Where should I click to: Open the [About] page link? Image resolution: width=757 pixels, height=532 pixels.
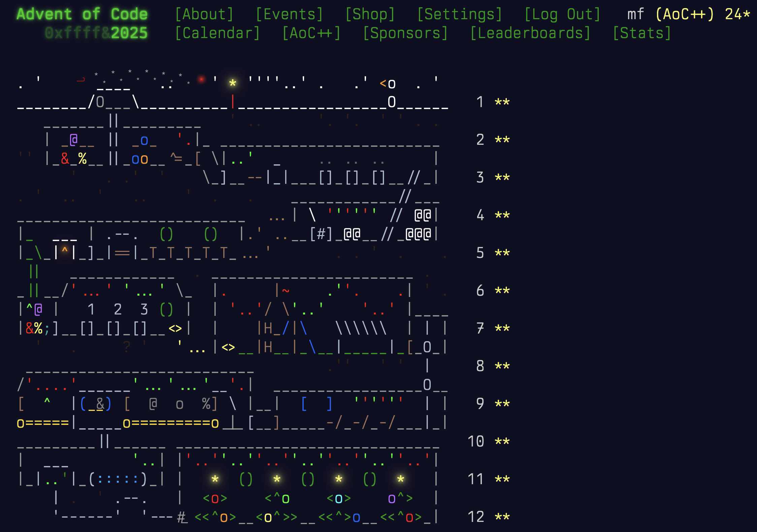(x=204, y=14)
